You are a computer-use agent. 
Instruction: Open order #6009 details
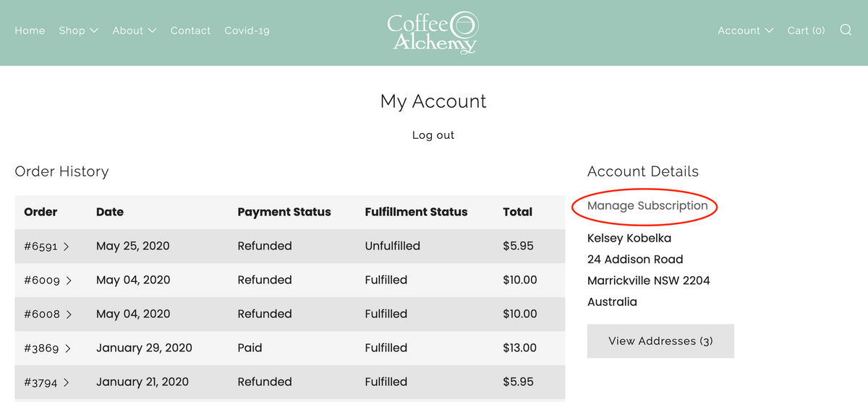point(48,280)
